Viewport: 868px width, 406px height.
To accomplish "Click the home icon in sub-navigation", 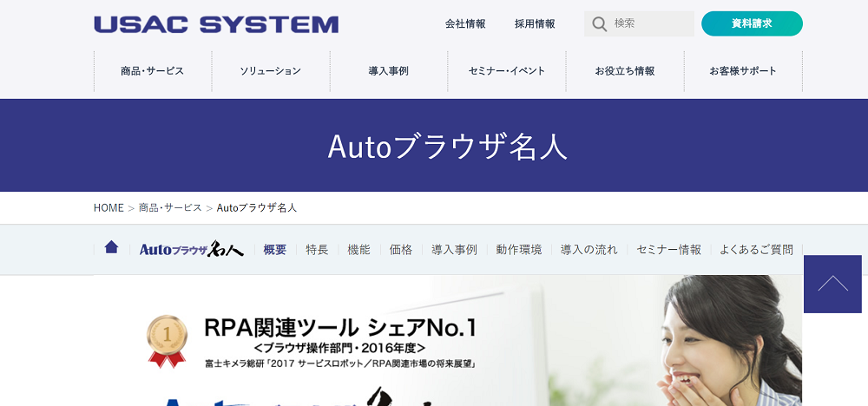I will [x=111, y=247].
